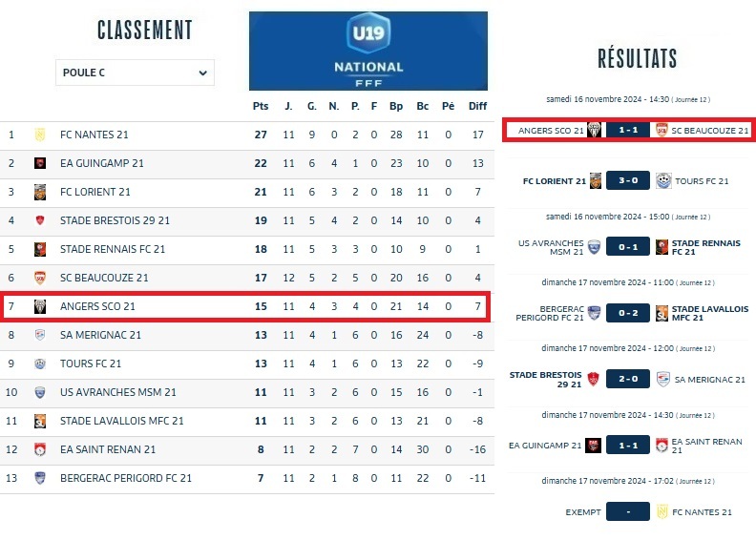
Task: Click the Tours FC crest in results
Action: 663,181
